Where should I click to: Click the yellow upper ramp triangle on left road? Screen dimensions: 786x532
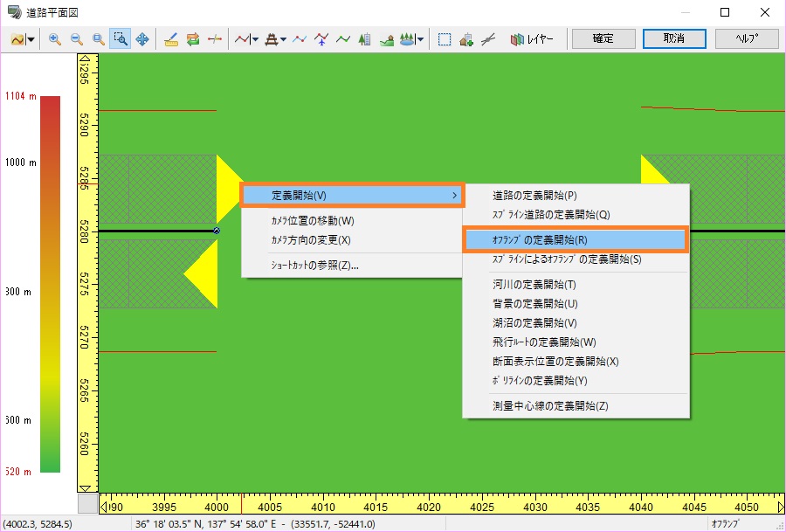pyautogui.click(x=230, y=189)
